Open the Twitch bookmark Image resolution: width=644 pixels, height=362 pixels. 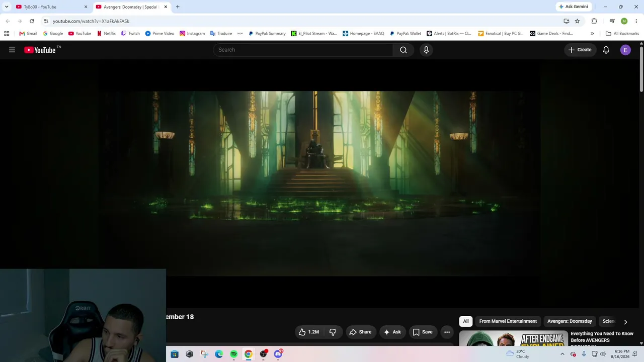(x=130, y=34)
